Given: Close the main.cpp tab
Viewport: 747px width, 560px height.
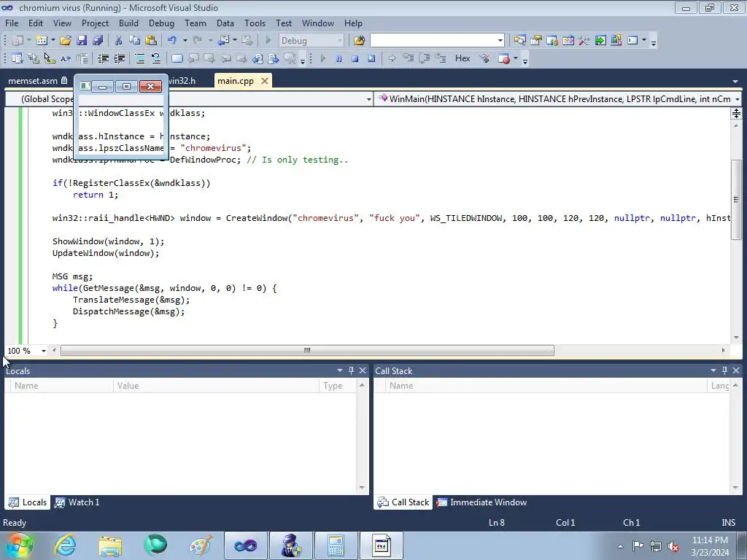Looking at the screenshot, I should point(264,81).
